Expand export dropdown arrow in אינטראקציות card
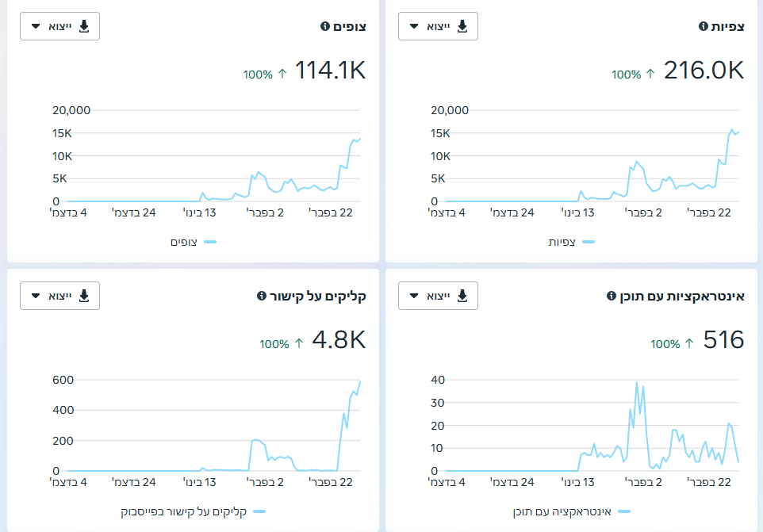 (x=414, y=296)
